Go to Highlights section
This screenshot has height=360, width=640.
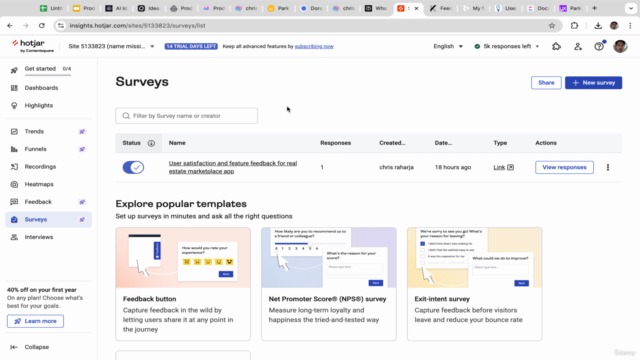[39, 105]
